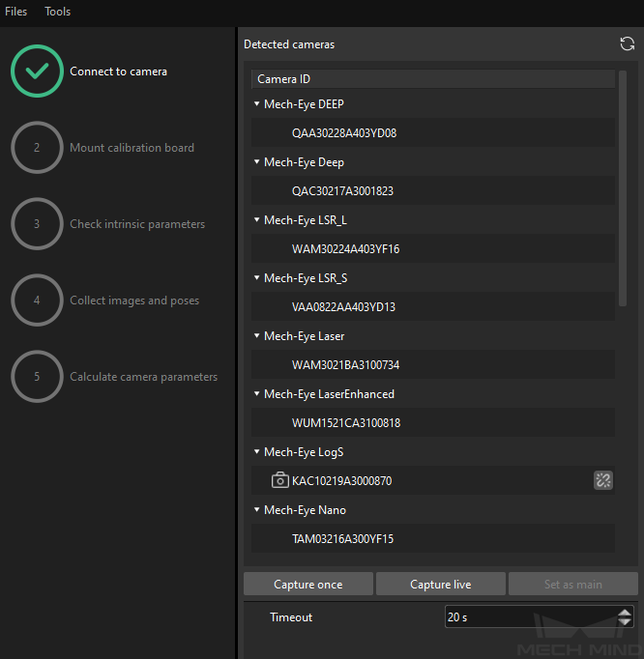Click the Capture live button
Image resolution: width=644 pixels, height=659 pixels.
pyautogui.click(x=440, y=584)
